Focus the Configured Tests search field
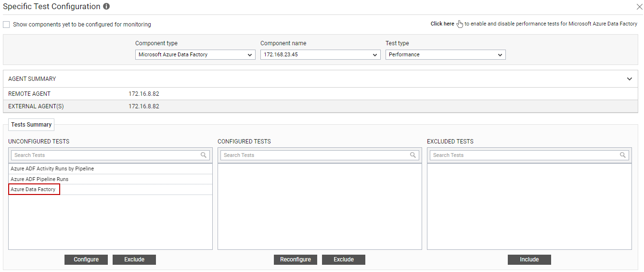The image size is (644, 272). coord(320,155)
